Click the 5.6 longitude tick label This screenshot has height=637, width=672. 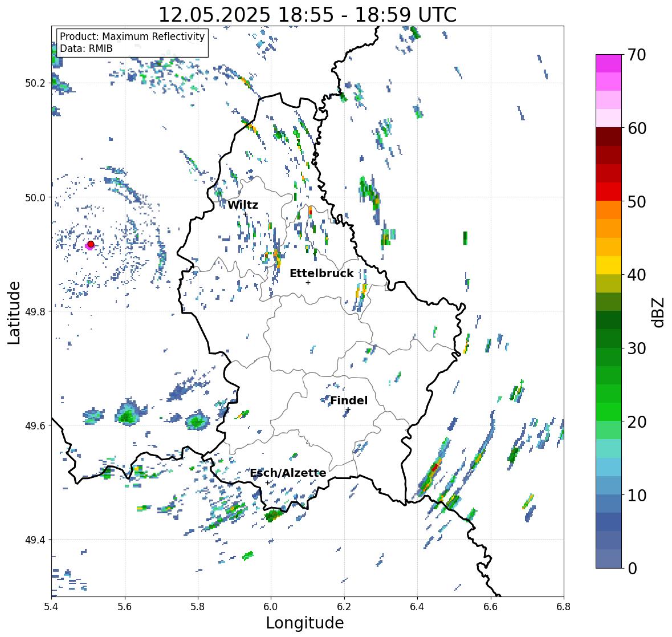(x=125, y=606)
